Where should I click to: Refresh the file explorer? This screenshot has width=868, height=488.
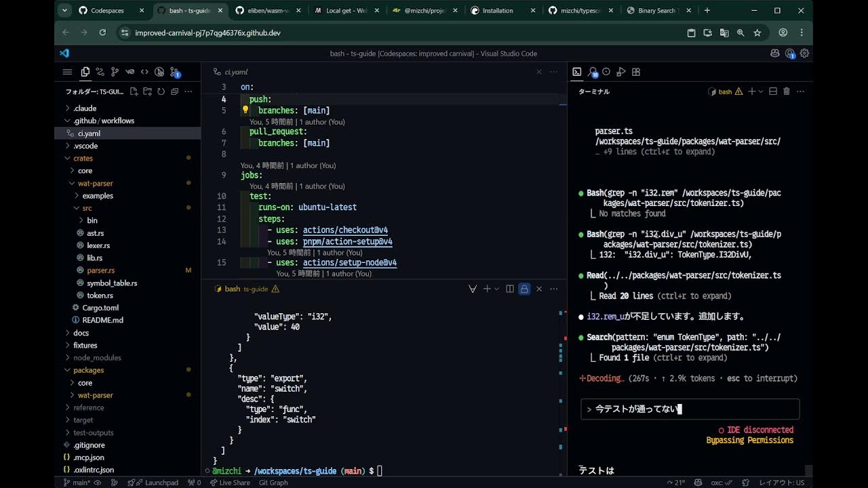point(161,91)
